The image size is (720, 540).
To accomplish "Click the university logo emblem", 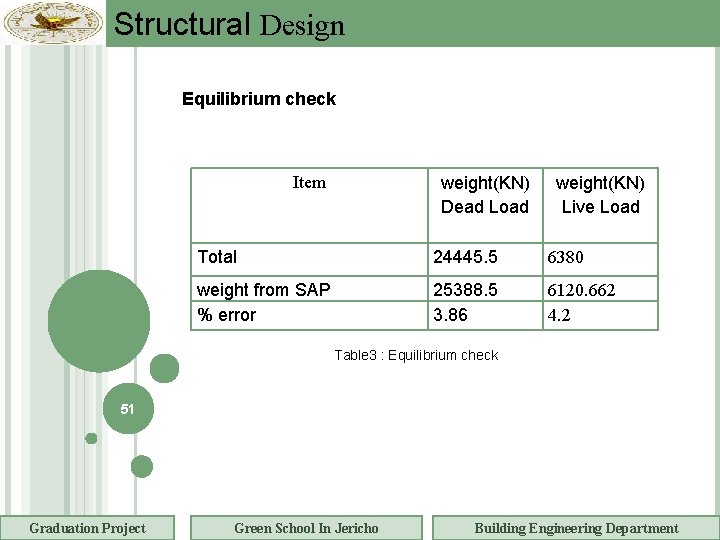I will click(53, 22).
